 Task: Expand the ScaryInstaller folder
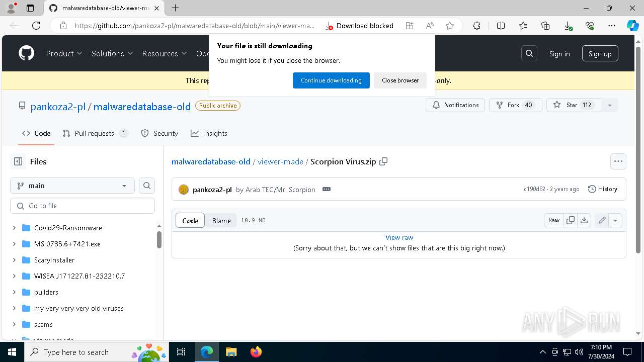click(14, 260)
